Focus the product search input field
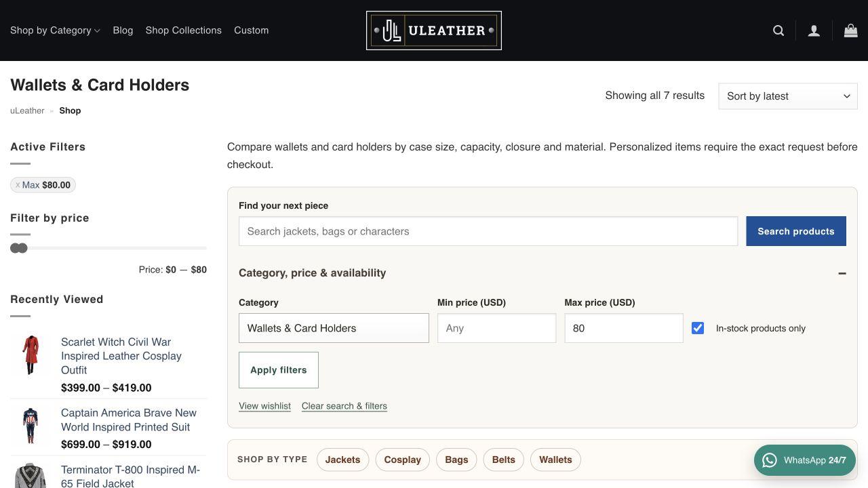Viewport: 868px width, 488px height. pyautogui.click(x=488, y=231)
